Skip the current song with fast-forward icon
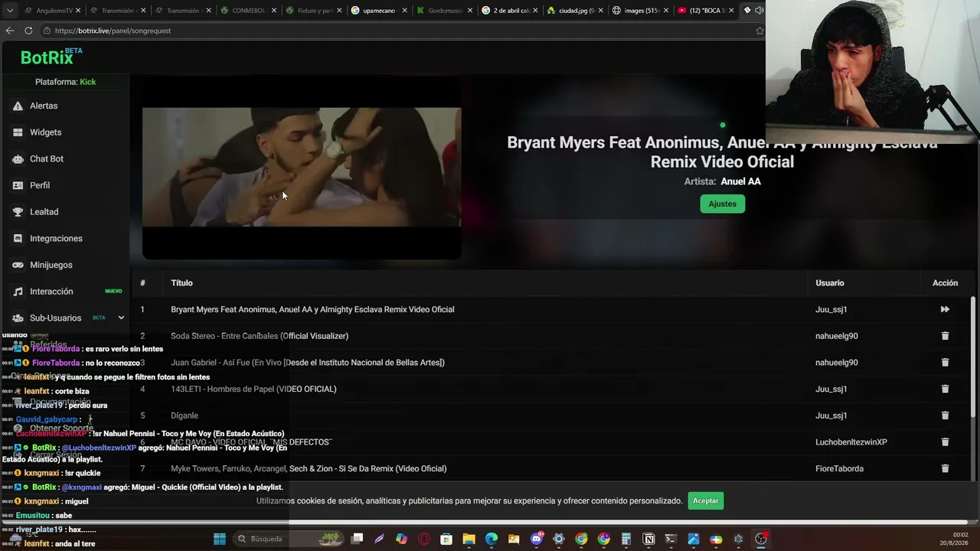Viewport: 980px width, 551px height. click(945, 309)
